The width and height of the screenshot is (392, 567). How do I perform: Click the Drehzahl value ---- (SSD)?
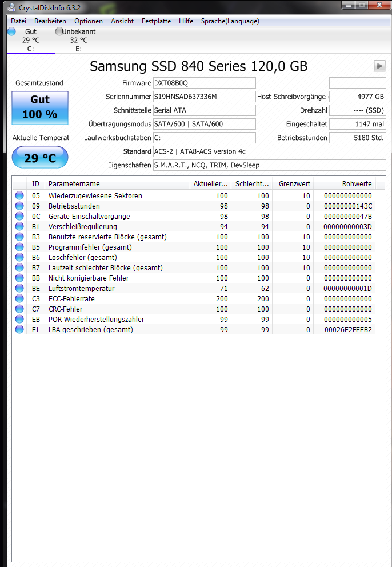[x=358, y=110]
